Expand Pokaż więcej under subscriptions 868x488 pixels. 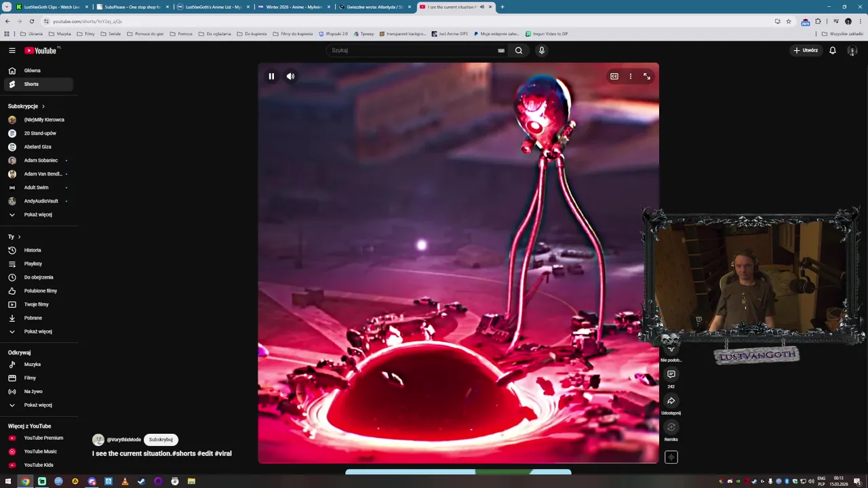[39, 215]
